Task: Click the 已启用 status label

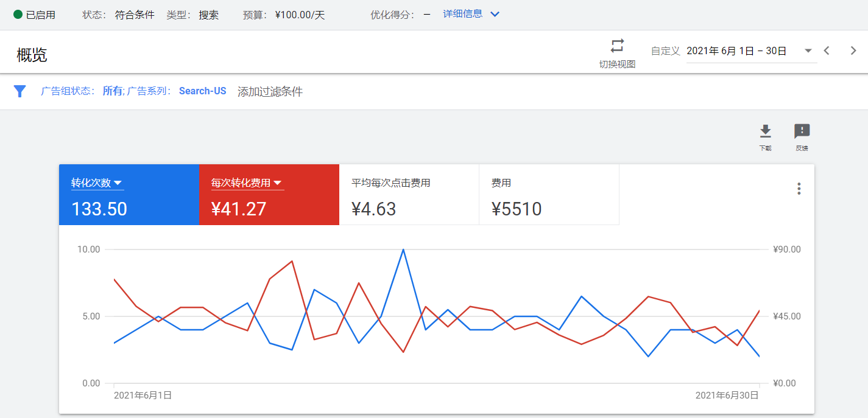Action: coord(41,15)
